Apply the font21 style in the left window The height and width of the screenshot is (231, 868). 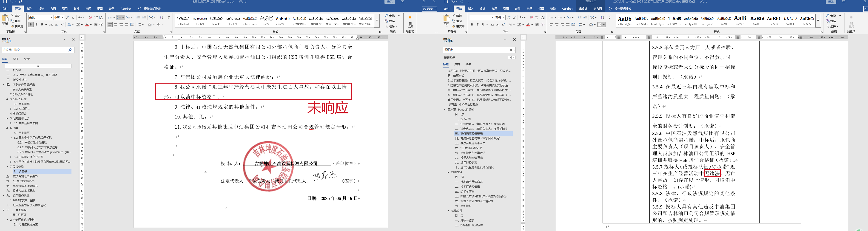[200, 21]
